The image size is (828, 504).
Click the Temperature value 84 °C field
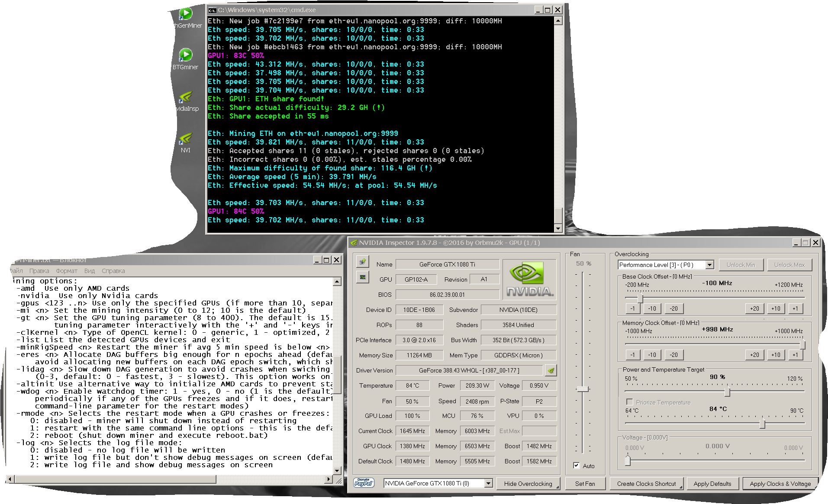tap(412, 385)
